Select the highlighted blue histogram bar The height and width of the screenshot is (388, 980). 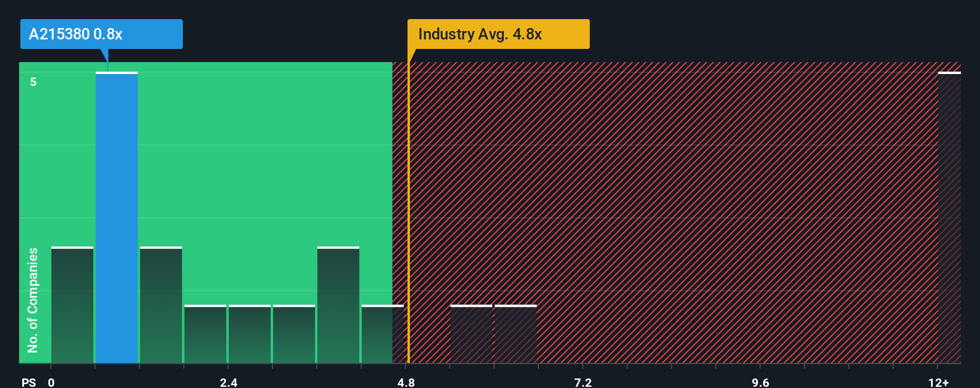(117, 217)
